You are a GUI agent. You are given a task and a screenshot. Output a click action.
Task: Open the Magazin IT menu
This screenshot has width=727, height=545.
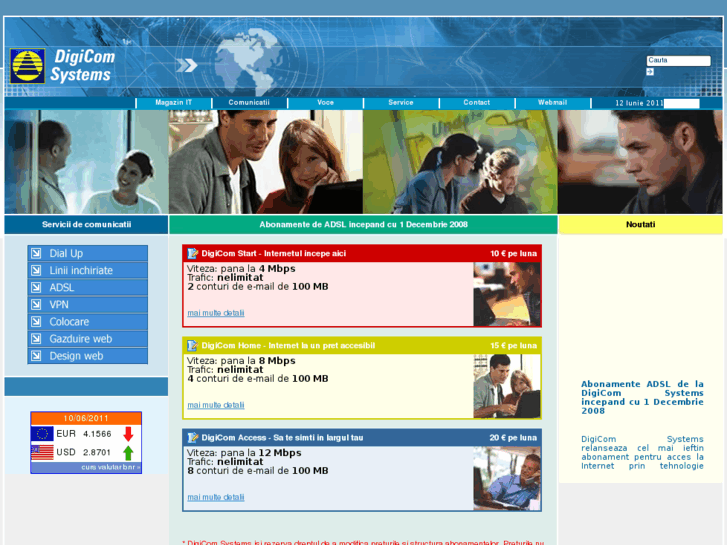pos(173,103)
